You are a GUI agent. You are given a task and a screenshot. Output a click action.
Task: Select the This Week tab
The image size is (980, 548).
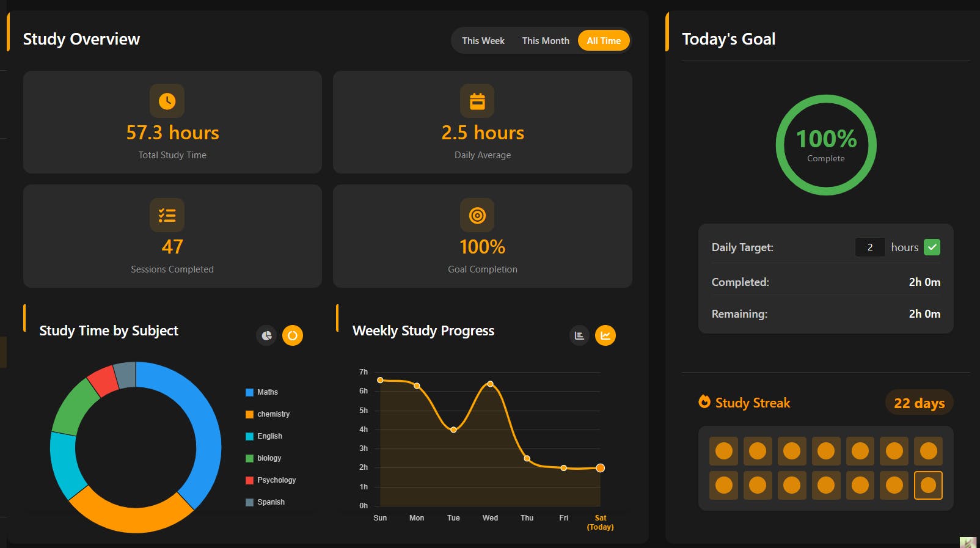tap(483, 41)
